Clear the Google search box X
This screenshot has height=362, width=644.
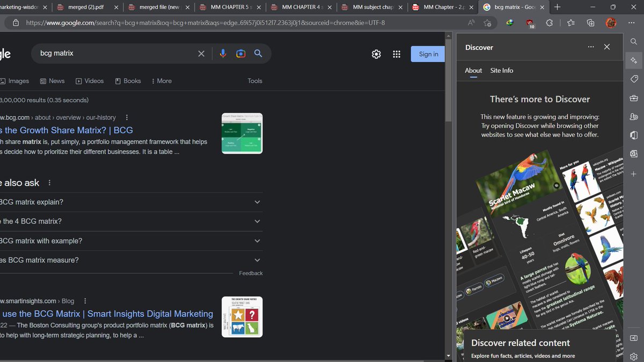[201, 54]
